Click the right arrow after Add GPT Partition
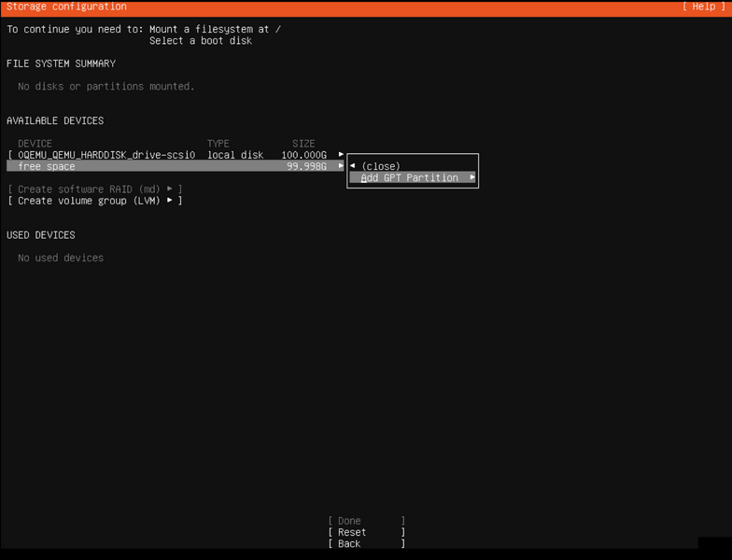This screenshot has height=560, width=732. [x=472, y=177]
